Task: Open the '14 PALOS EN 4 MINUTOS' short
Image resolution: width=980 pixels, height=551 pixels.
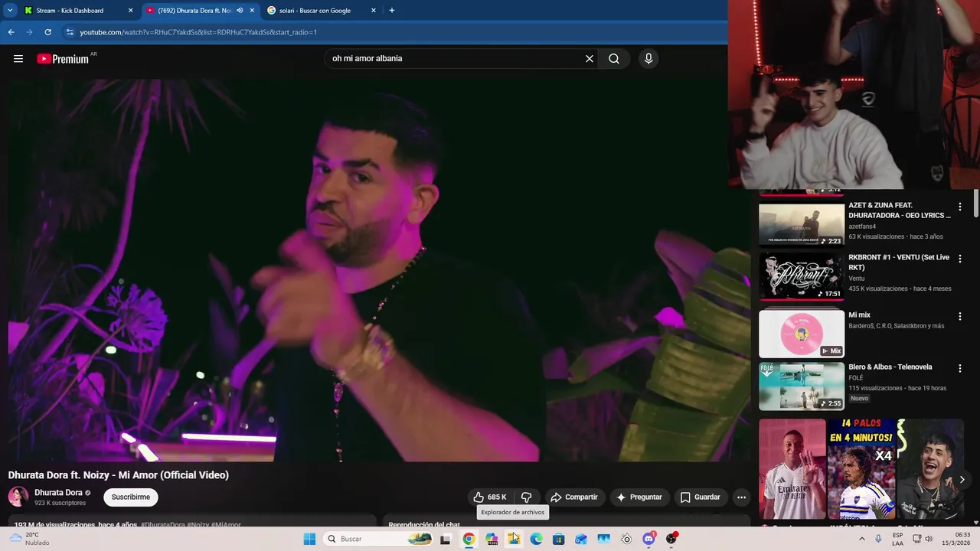Action: click(861, 468)
